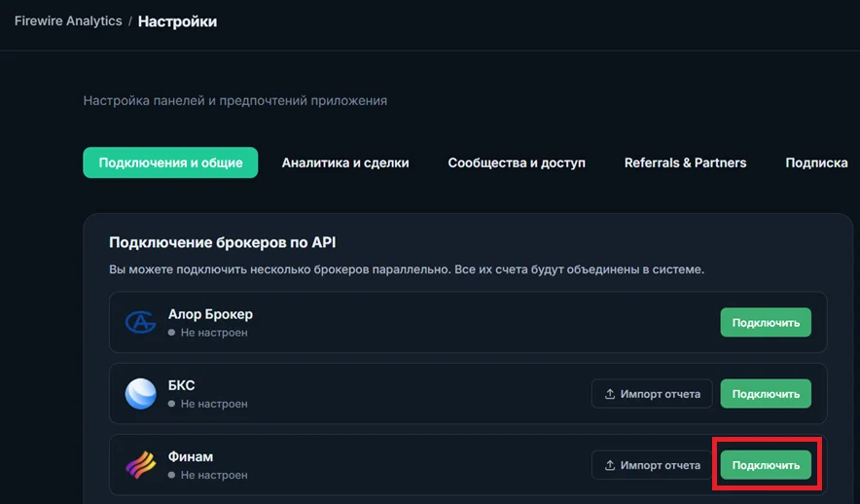860x504 pixels.
Task: Click the Алор Брокер logo icon
Action: (x=140, y=322)
